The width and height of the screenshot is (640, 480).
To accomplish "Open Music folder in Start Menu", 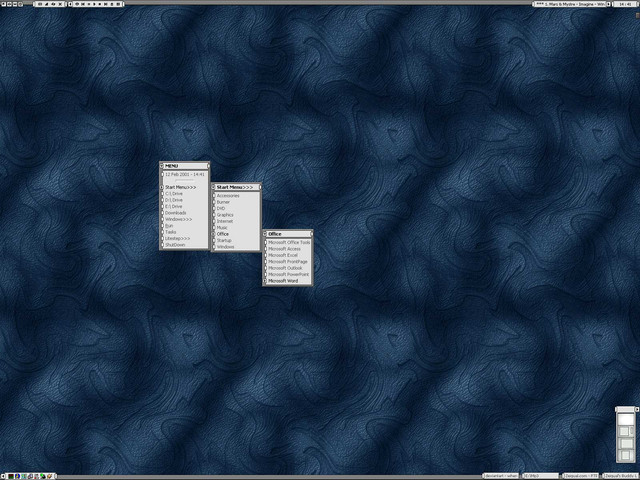I will [x=236, y=228].
